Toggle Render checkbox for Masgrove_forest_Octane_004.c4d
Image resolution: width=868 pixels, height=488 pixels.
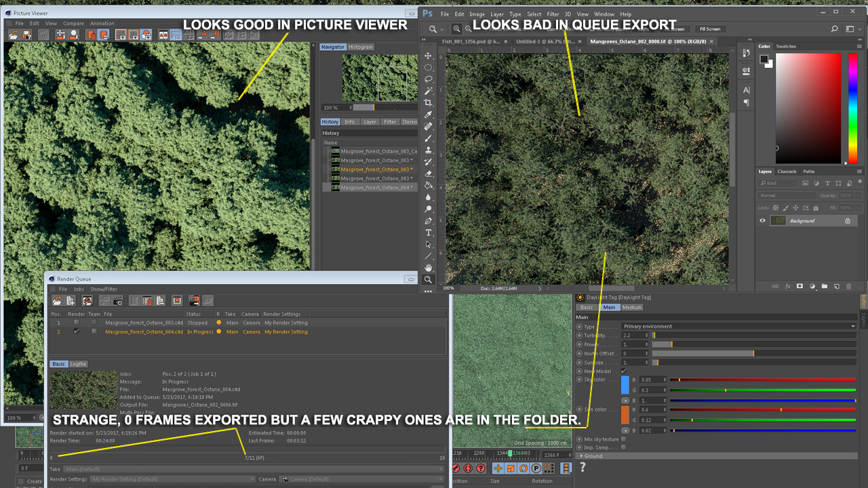point(76,331)
